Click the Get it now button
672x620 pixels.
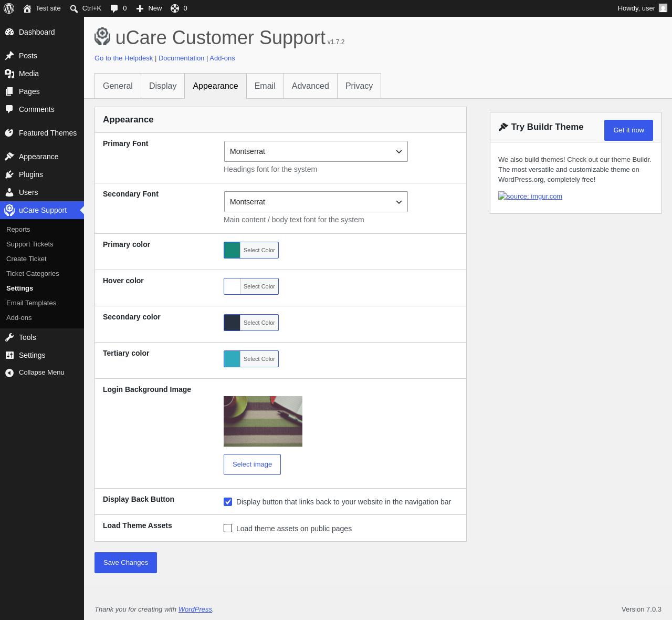click(x=628, y=130)
